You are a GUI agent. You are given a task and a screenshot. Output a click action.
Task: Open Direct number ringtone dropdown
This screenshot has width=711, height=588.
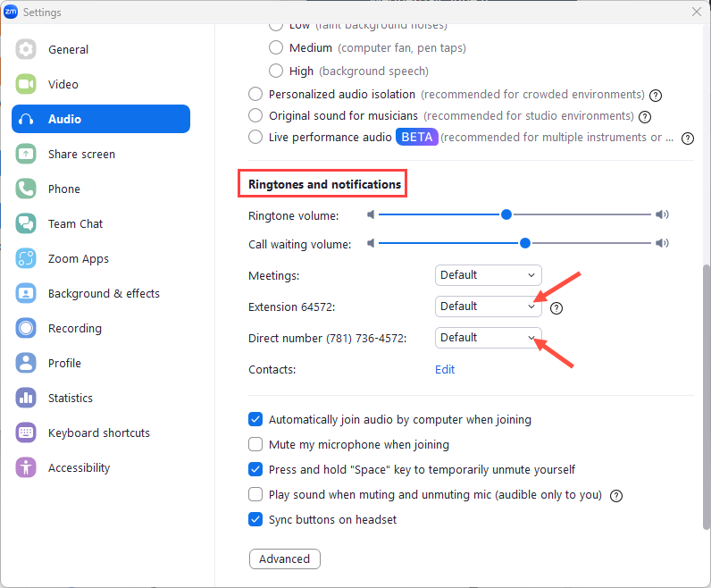click(488, 338)
